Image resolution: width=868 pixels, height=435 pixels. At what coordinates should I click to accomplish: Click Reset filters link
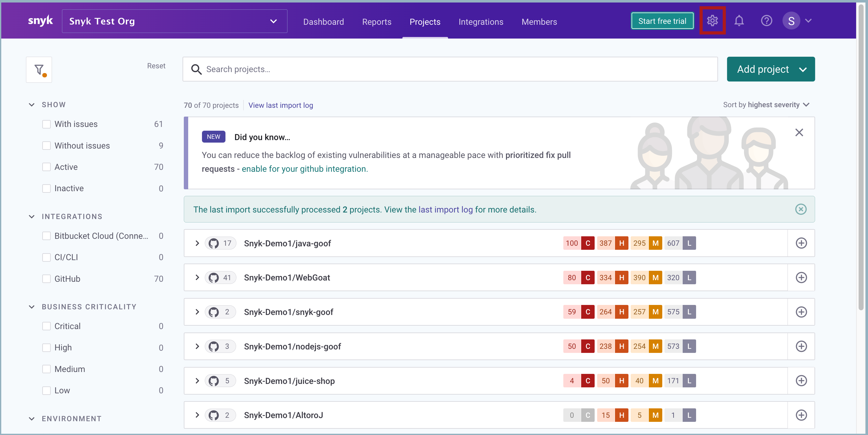(156, 66)
